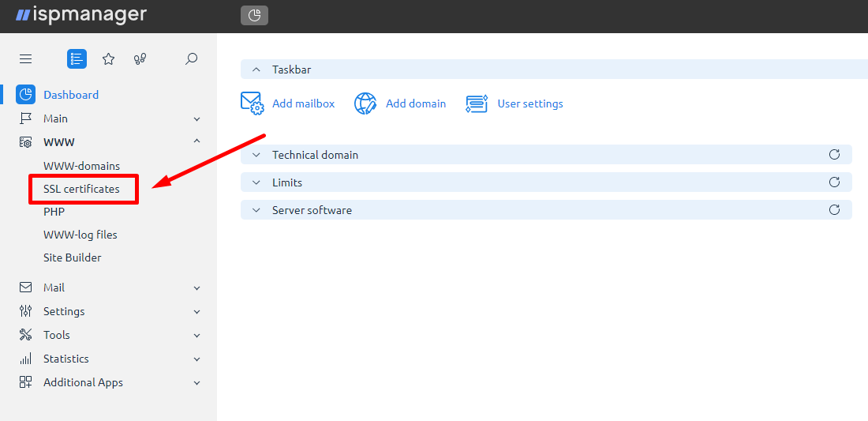Viewport: 868px width, 421px height.
Task: Open favorites star icon in sidebar
Action: click(x=109, y=58)
